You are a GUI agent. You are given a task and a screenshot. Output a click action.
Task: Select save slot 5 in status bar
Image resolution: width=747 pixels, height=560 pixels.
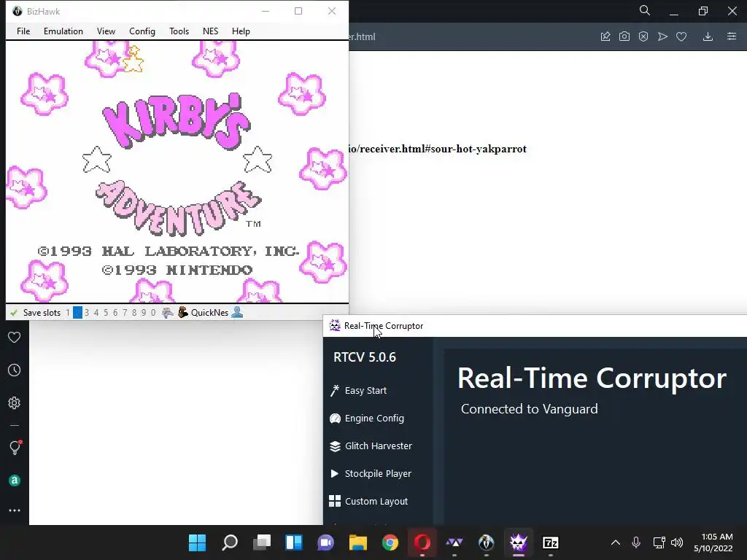106,313
